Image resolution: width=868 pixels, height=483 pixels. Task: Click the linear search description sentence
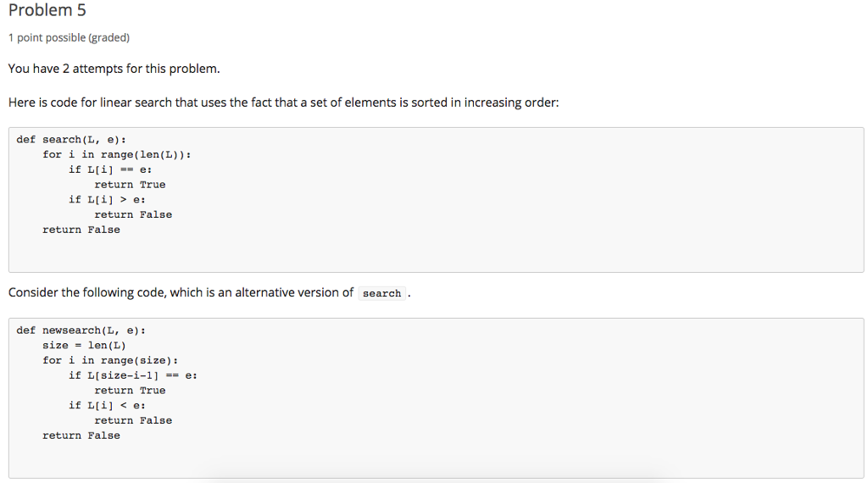[283, 103]
